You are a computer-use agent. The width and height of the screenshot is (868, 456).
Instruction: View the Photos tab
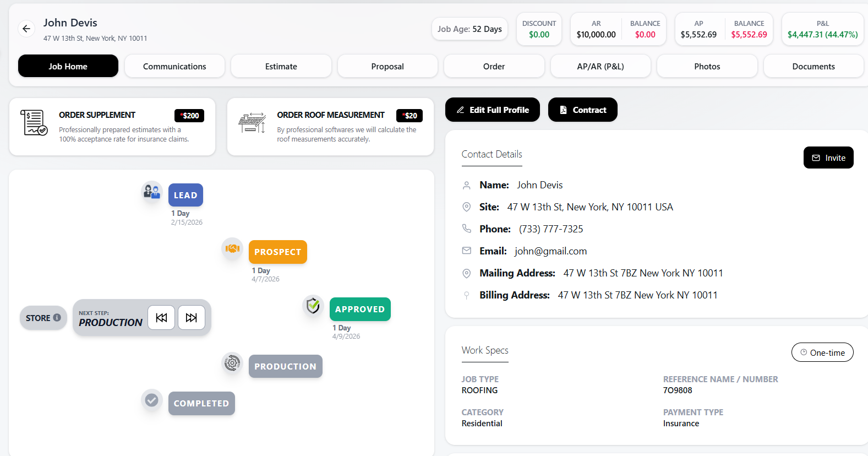pyautogui.click(x=707, y=66)
